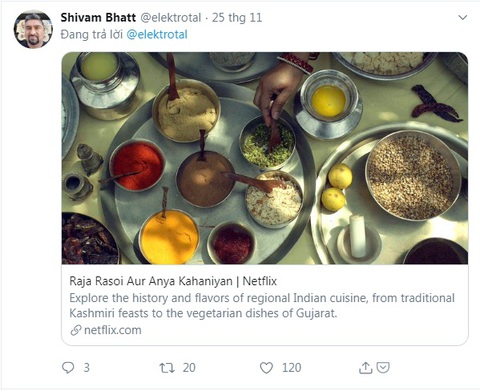Click the retweet count 20
Screen dimensions: 480x391
189,368
